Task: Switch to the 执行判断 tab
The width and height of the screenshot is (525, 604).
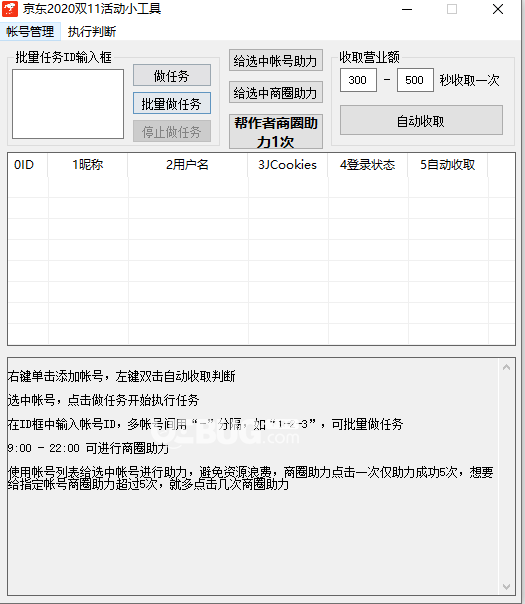Action: (92, 32)
